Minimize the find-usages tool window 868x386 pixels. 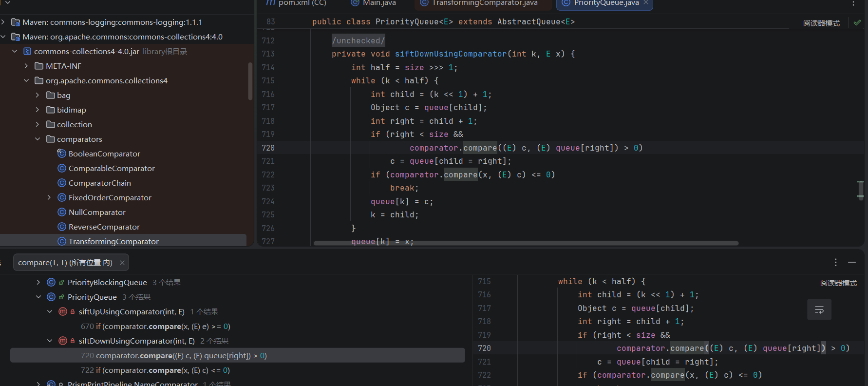[851, 262]
